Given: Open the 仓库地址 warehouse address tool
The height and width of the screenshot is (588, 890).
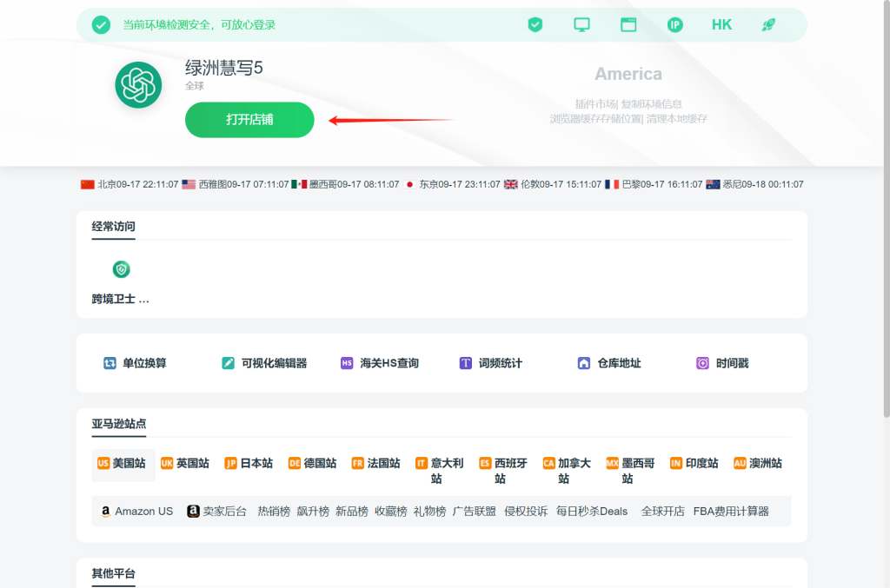Looking at the screenshot, I should click(x=609, y=363).
